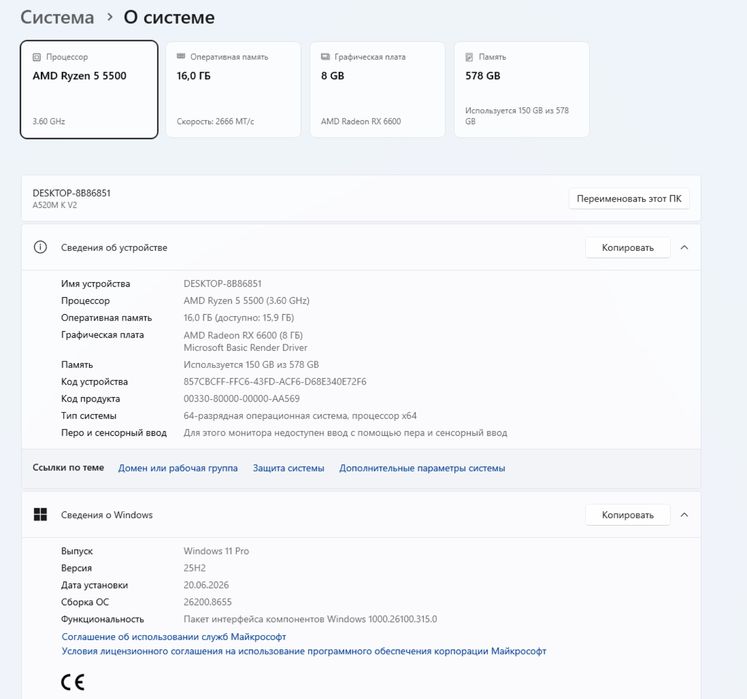Click the Сведения об устройстве header text
Image resolution: width=747 pixels, height=699 pixels.
(114, 248)
